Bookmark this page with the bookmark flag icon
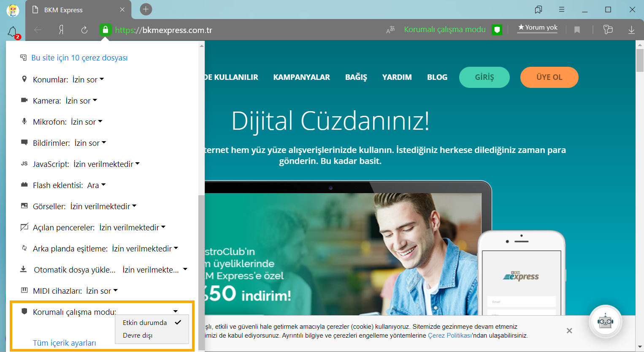The height and width of the screenshot is (352, 644). pyautogui.click(x=577, y=30)
